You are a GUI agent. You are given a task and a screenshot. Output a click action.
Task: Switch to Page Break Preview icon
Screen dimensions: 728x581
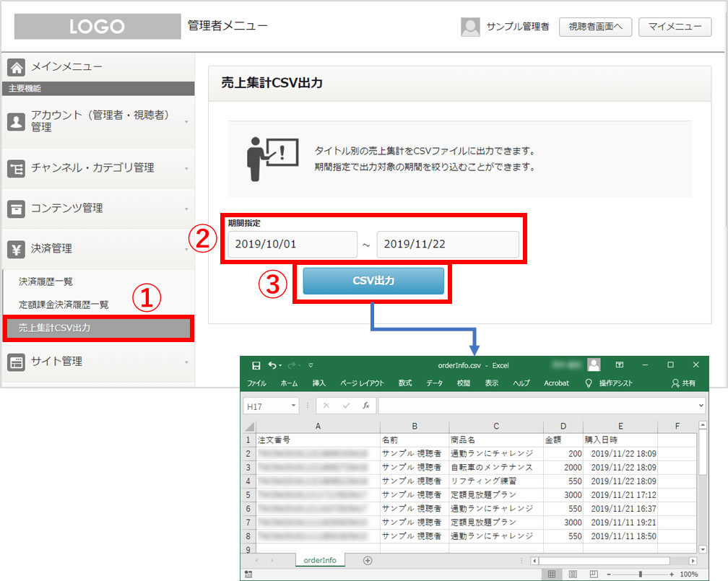(x=594, y=575)
